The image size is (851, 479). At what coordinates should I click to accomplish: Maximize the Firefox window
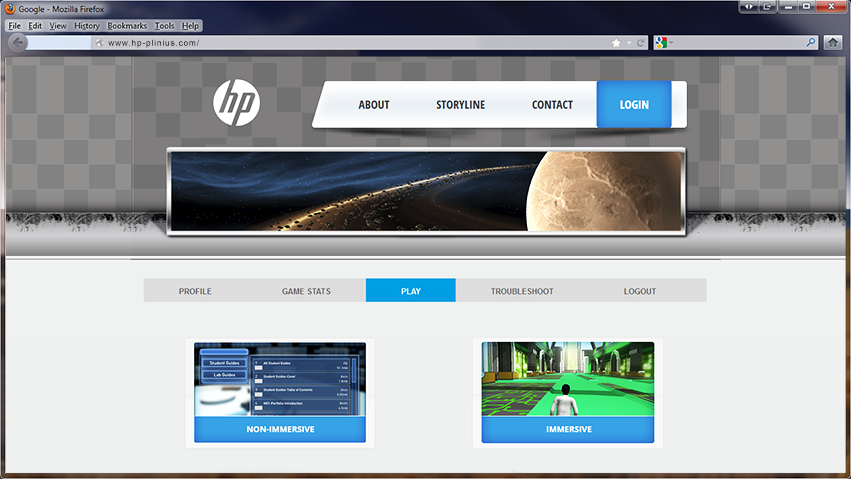[806, 7]
